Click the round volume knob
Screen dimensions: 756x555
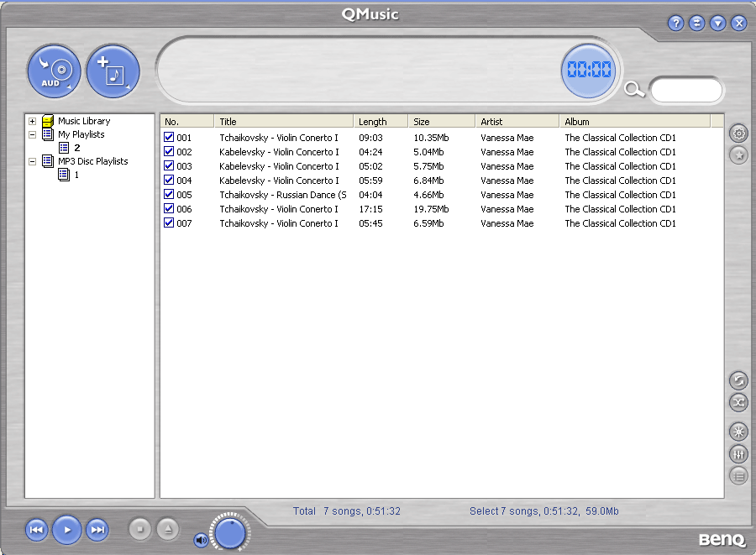pos(229,533)
